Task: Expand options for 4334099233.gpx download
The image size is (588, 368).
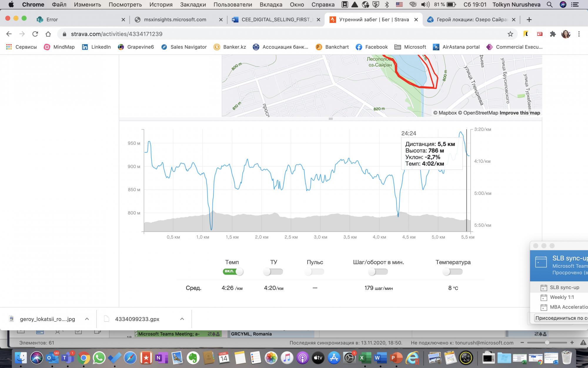Action: coord(182,319)
